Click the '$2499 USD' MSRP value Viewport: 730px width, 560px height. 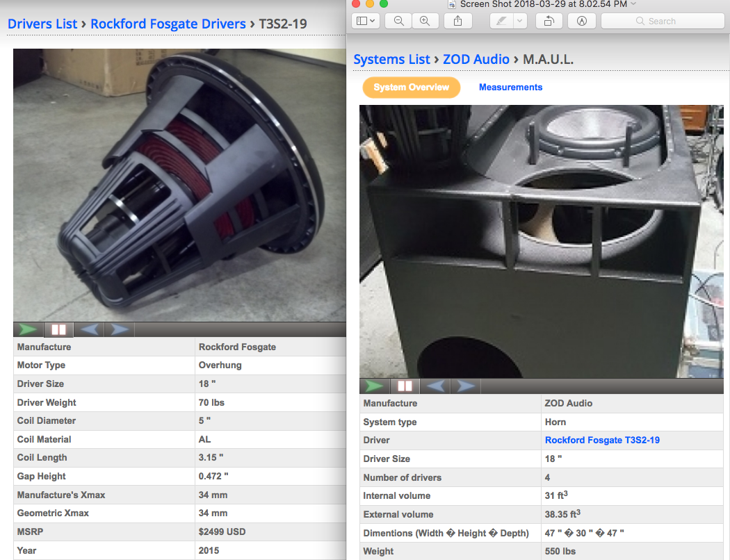click(x=222, y=532)
